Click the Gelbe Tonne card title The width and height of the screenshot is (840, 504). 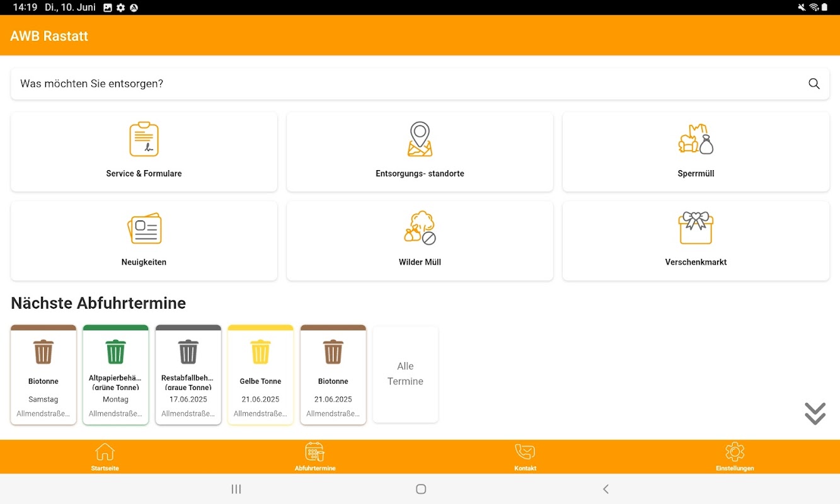(x=261, y=381)
